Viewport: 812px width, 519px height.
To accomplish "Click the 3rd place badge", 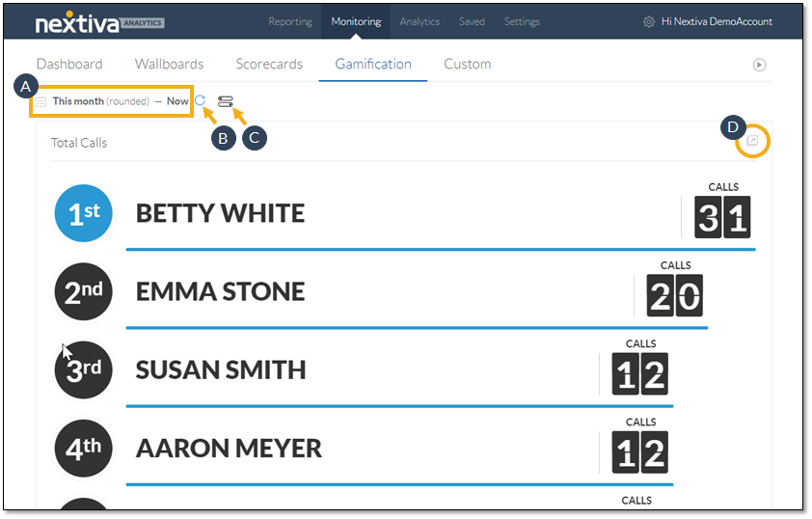I will [83, 369].
